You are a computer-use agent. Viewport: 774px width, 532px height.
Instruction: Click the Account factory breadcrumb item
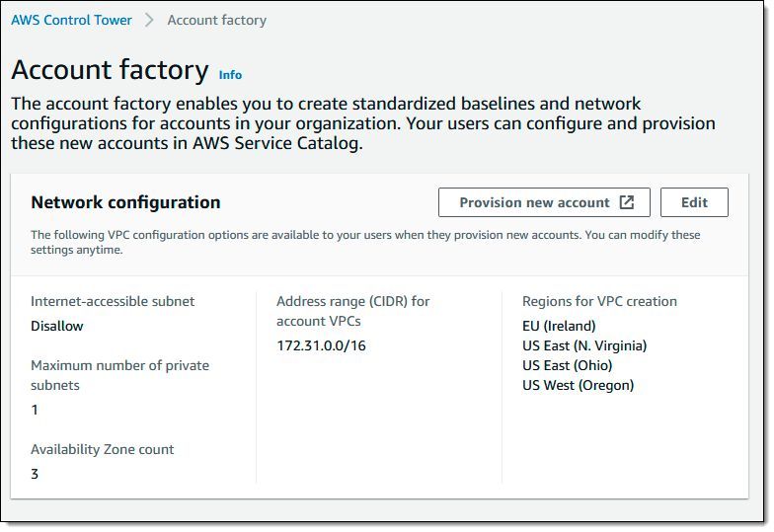[x=216, y=20]
